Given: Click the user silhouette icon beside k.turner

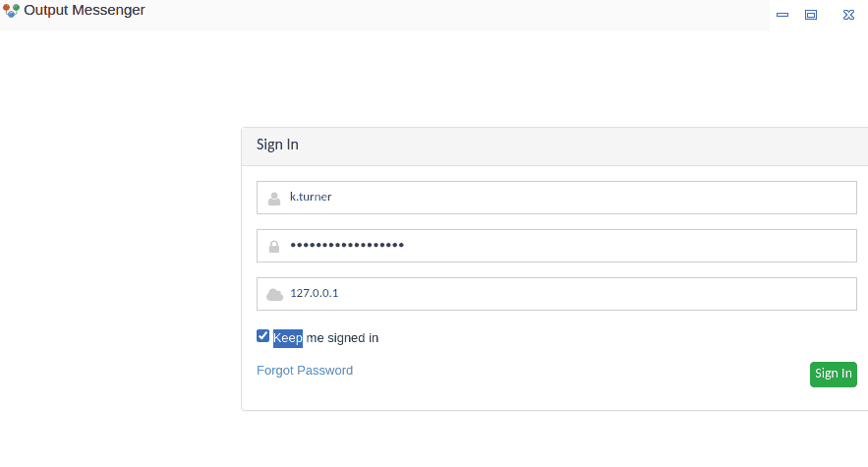Looking at the screenshot, I should coord(274,198).
